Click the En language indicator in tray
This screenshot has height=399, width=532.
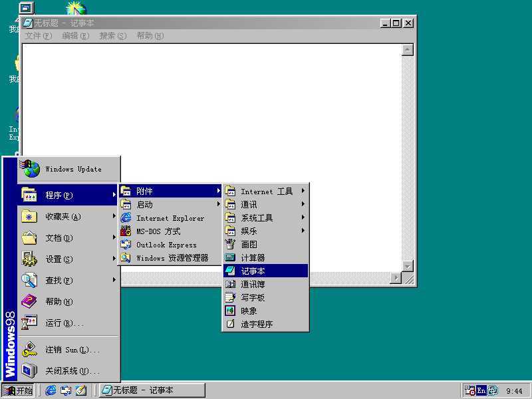(x=481, y=390)
